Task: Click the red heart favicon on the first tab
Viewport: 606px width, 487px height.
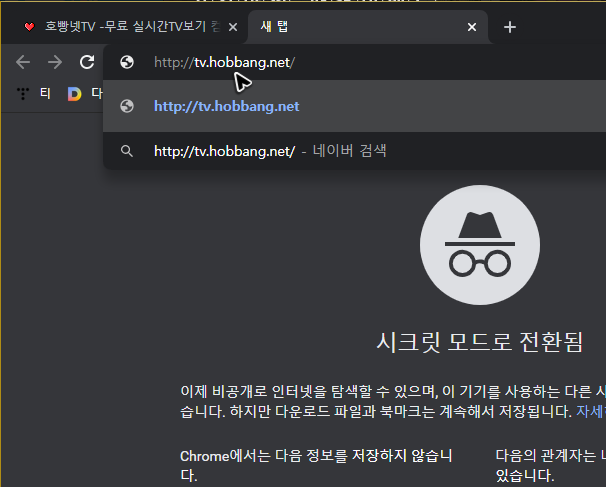Action: click(29, 27)
